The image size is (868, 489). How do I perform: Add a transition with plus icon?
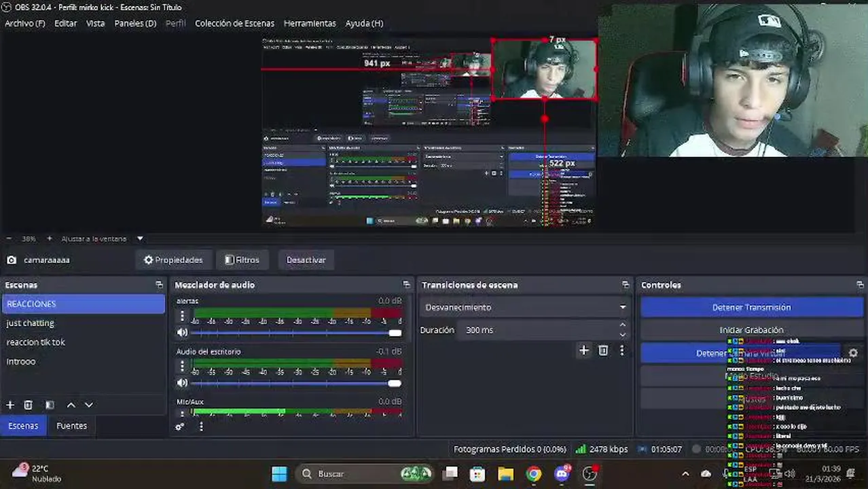coord(583,350)
